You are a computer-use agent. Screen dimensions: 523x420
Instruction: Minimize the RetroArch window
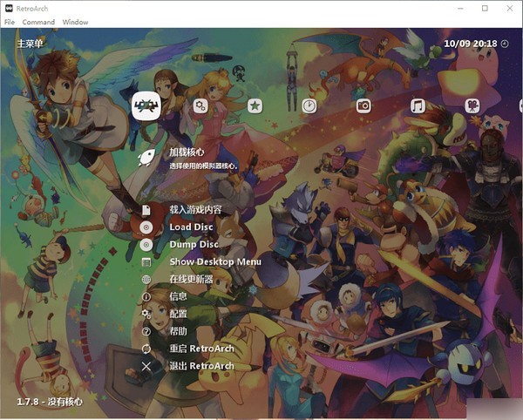point(460,9)
